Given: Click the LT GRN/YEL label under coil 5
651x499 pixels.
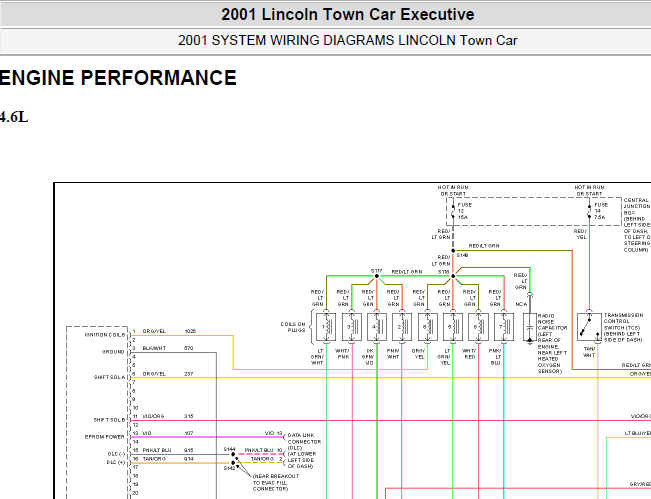Looking at the screenshot, I should (444, 357).
